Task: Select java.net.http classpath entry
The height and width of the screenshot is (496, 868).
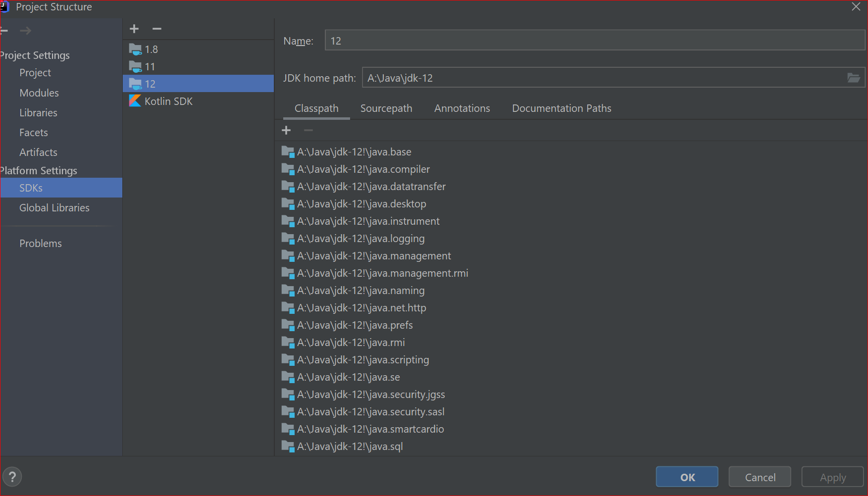Action: (354, 308)
